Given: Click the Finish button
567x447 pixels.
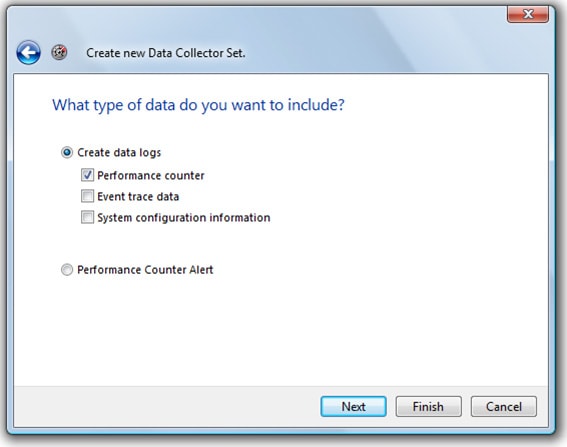Looking at the screenshot, I should (429, 406).
